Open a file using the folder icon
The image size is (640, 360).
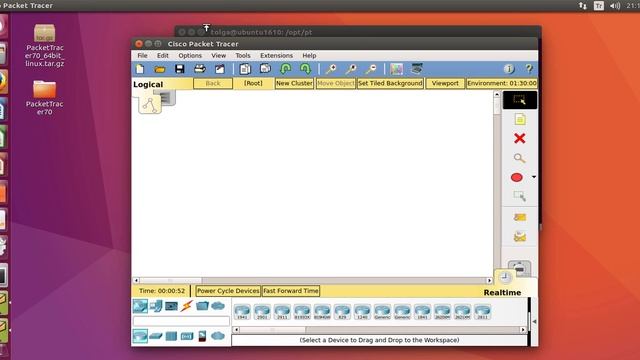(160, 69)
